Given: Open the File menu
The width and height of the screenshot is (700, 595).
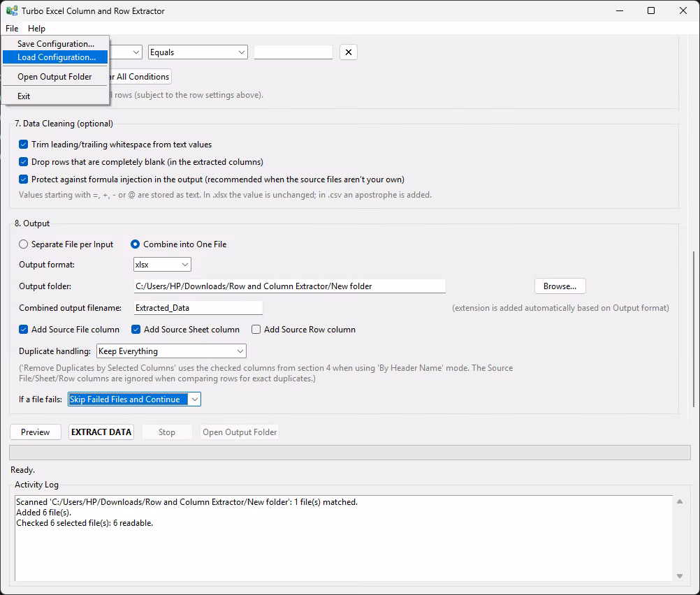Looking at the screenshot, I should [12, 28].
